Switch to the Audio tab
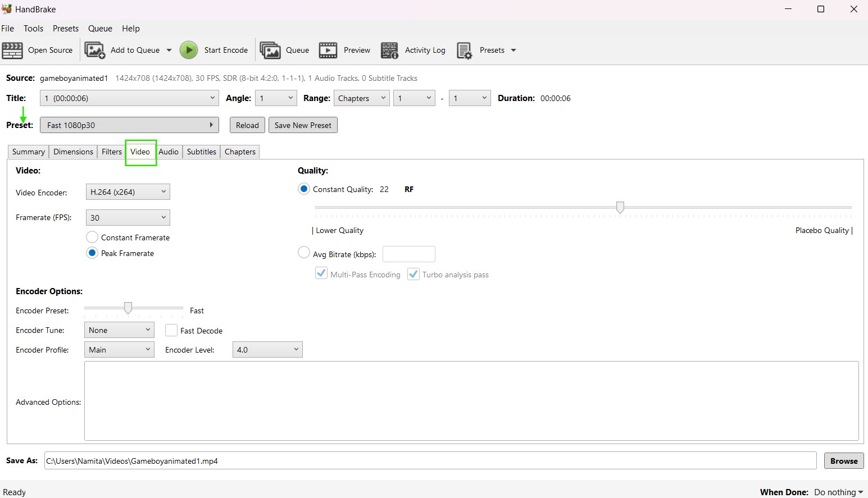The image size is (868, 498). pos(169,152)
